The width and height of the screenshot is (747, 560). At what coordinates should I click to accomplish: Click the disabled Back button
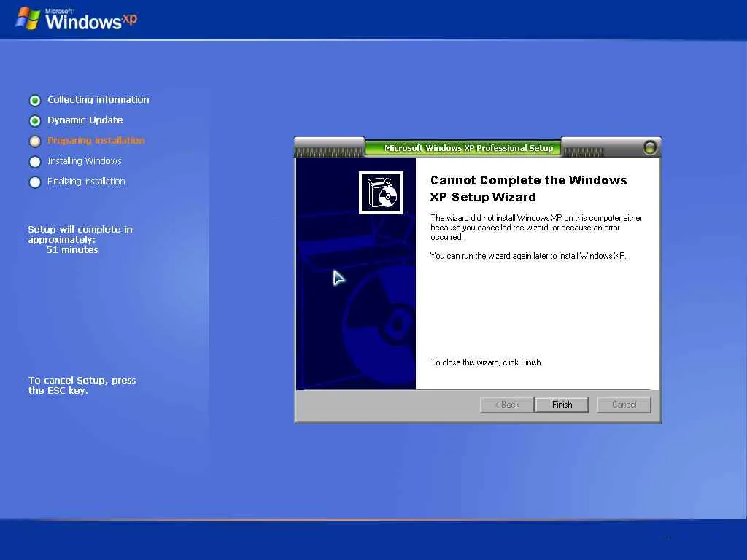[506, 405]
